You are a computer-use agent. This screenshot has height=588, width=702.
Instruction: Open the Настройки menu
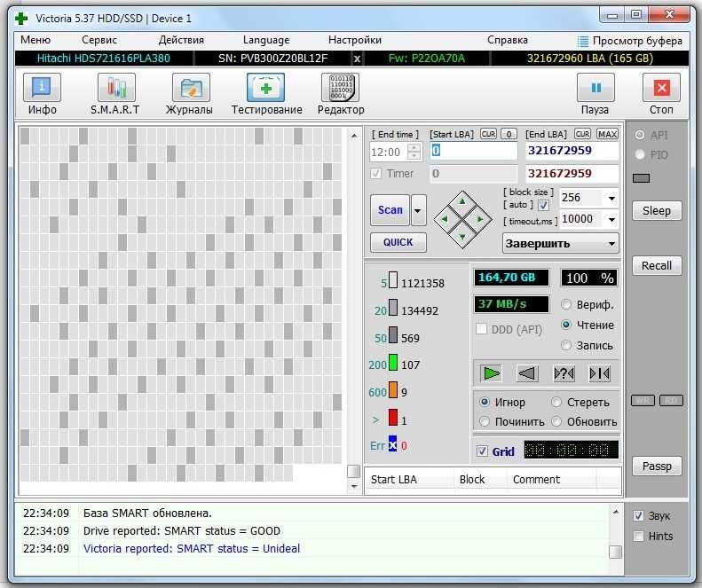pyautogui.click(x=355, y=40)
